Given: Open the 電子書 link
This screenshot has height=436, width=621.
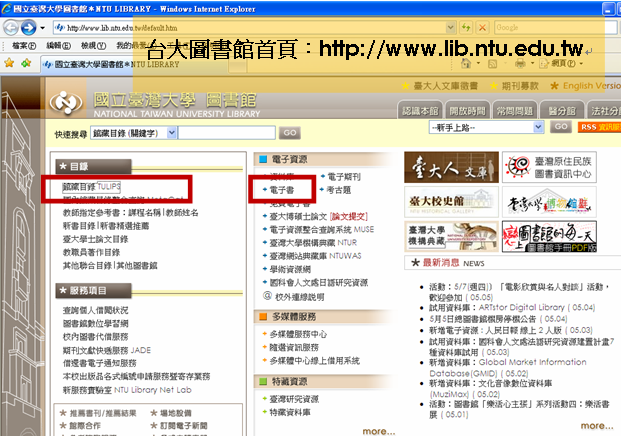Looking at the screenshot, I should coord(282,190).
